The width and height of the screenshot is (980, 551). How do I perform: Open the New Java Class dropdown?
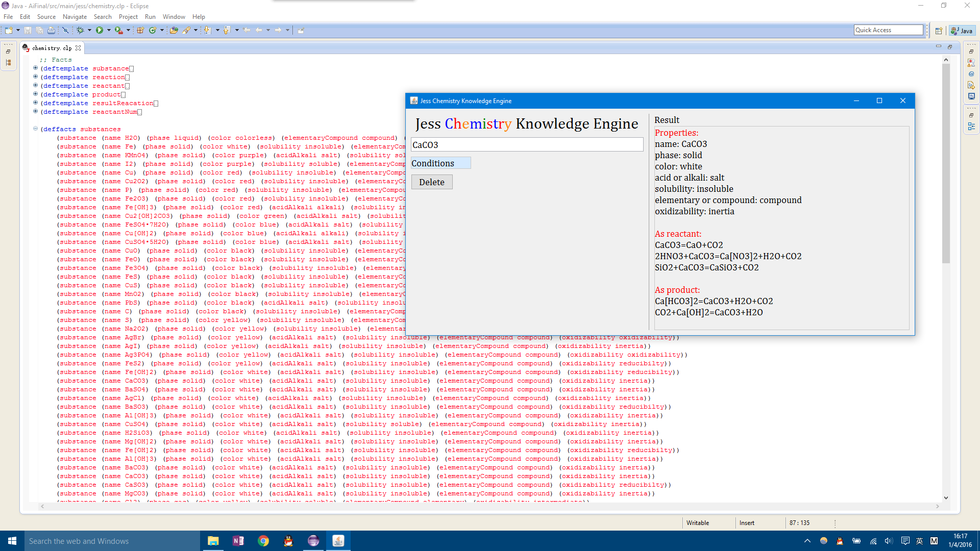162,31
